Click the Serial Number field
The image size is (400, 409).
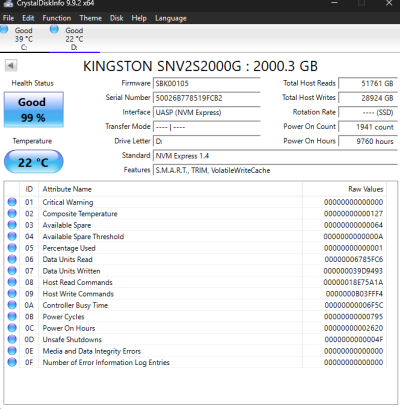pyautogui.click(x=207, y=98)
